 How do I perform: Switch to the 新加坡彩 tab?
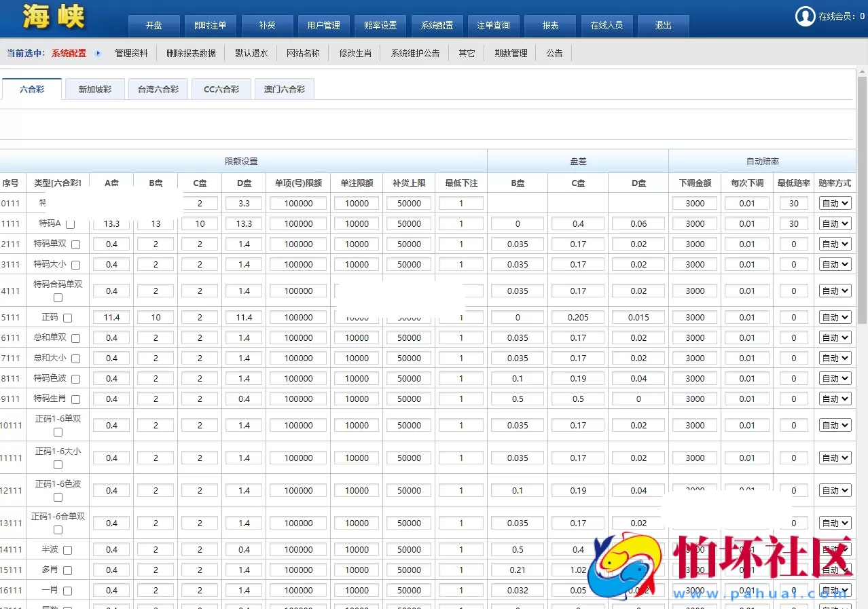click(x=94, y=88)
